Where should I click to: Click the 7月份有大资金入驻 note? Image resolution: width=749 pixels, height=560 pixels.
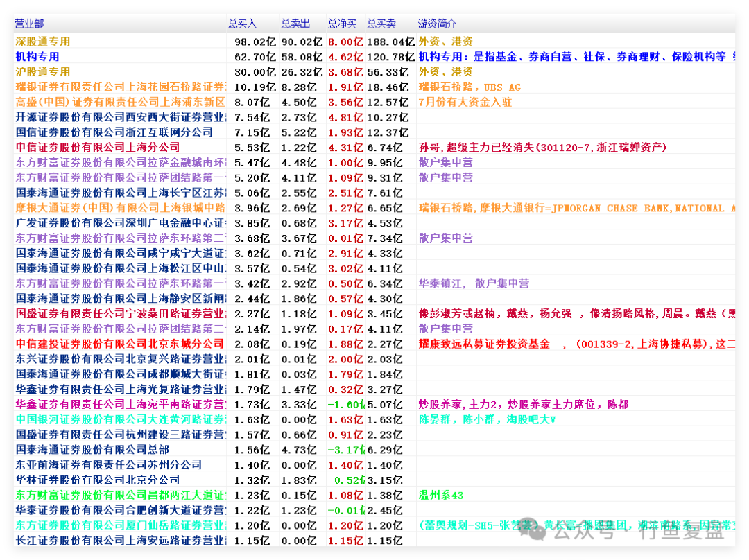[x=465, y=102]
